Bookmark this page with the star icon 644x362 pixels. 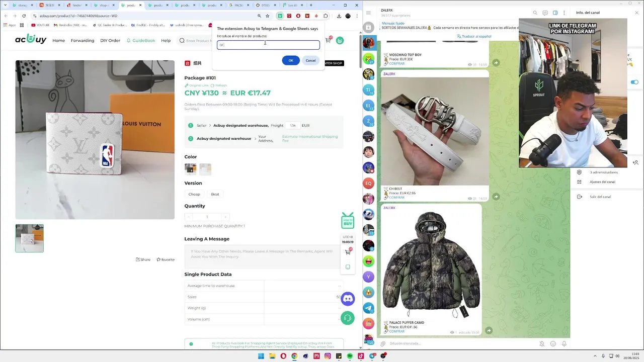pyautogui.click(x=267, y=16)
